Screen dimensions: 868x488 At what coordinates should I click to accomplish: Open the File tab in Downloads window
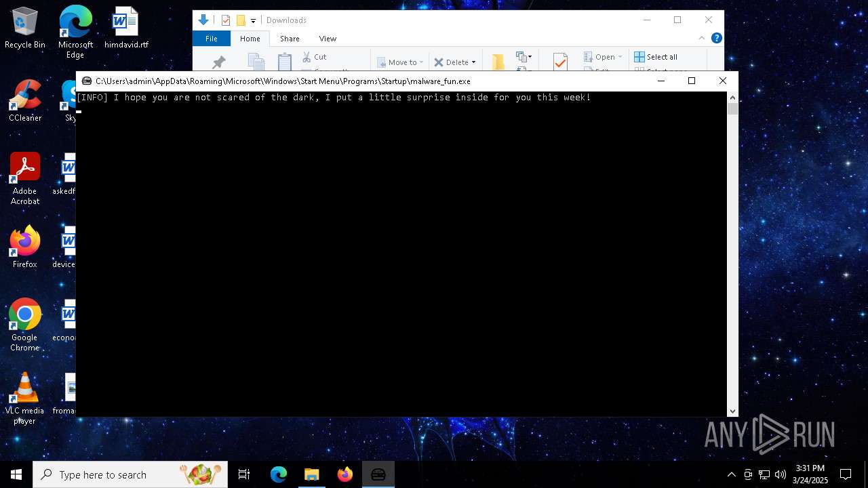212,39
